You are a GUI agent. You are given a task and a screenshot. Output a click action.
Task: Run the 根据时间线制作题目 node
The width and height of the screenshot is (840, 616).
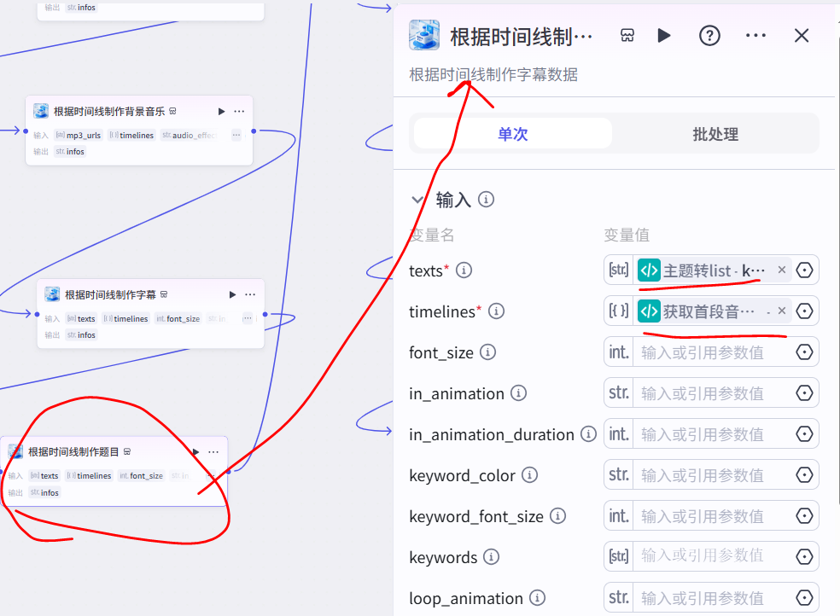[x=195, y=451]
